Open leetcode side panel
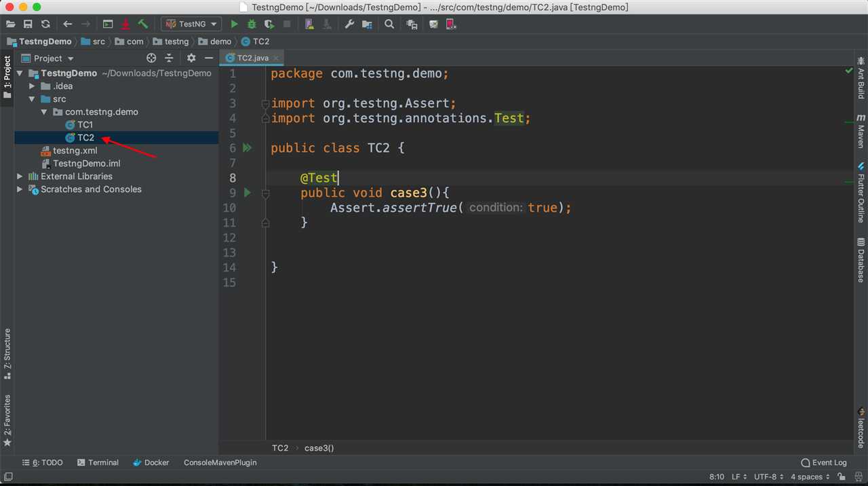This screenshot has height=486, width=868. coord(861,428)
